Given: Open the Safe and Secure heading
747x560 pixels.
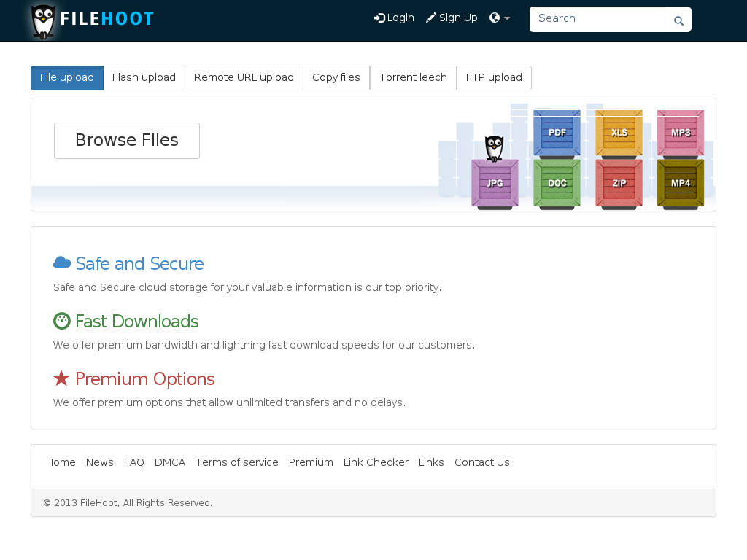Looking at the screenshot, I should pos(139,264).
